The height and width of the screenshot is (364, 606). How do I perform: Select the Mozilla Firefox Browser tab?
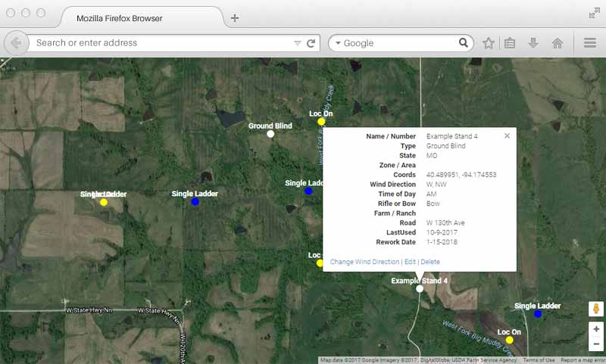136,18
